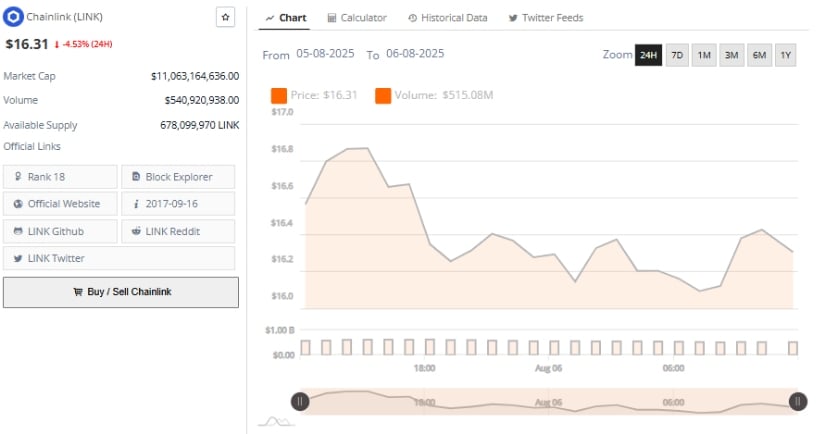This screenshot has width=825, height=434.
Task: View the Twitter Feeds tab
Action: pos(546,18)
